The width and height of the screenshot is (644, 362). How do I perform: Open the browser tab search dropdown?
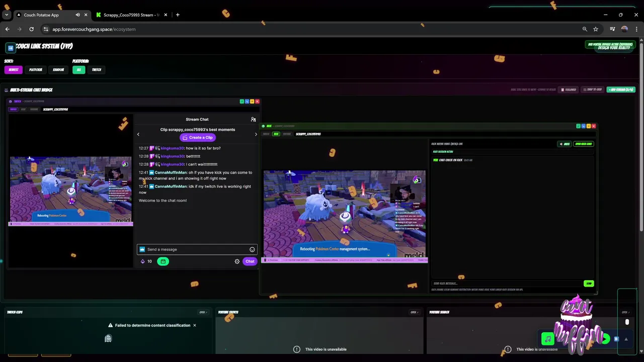coord(7,15)
